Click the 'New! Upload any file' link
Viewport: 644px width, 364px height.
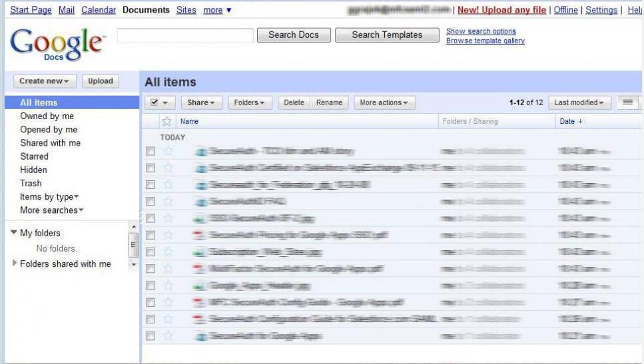501,10
